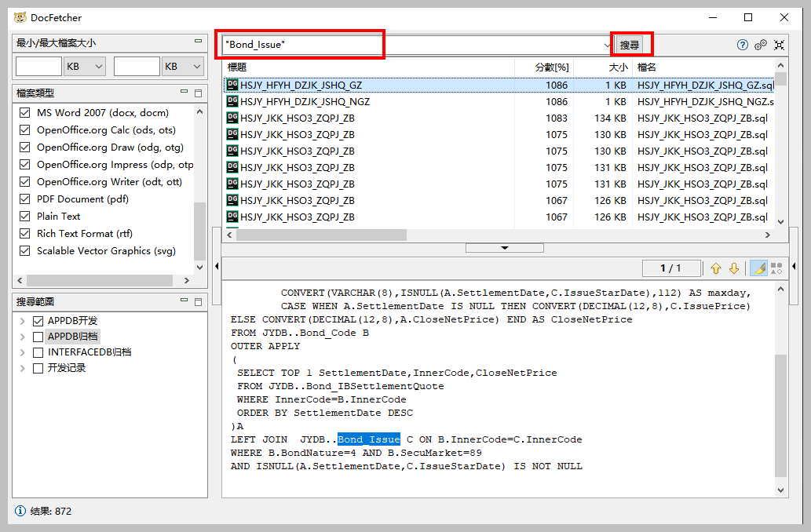The image size is (811, 532).
Task: Switch preview display mode via shapes icon
Action: click(776, 268)
